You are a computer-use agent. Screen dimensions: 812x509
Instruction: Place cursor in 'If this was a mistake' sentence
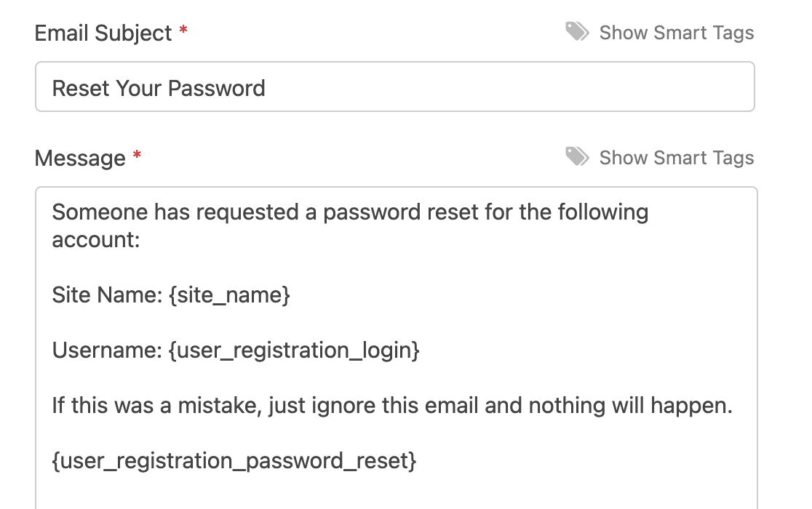coord(218,406)
